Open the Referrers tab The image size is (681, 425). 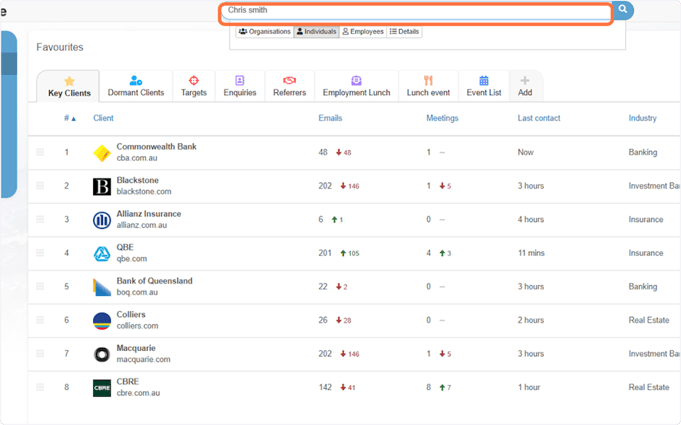[x=289, y=86]
